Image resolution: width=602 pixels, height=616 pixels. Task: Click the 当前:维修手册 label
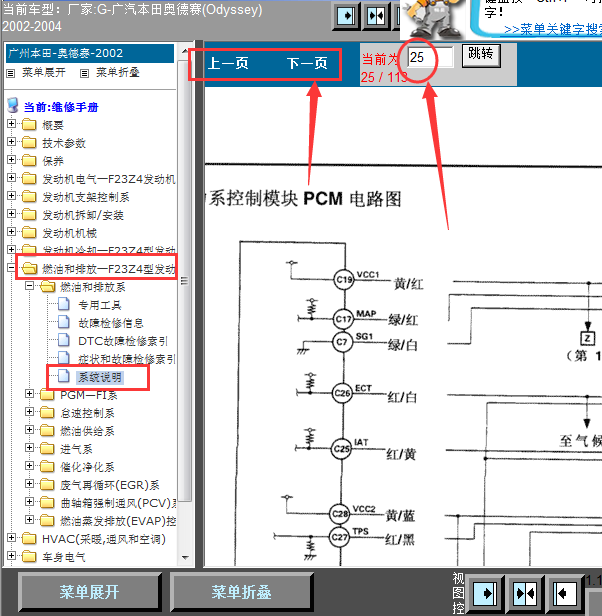coord(61,107)
